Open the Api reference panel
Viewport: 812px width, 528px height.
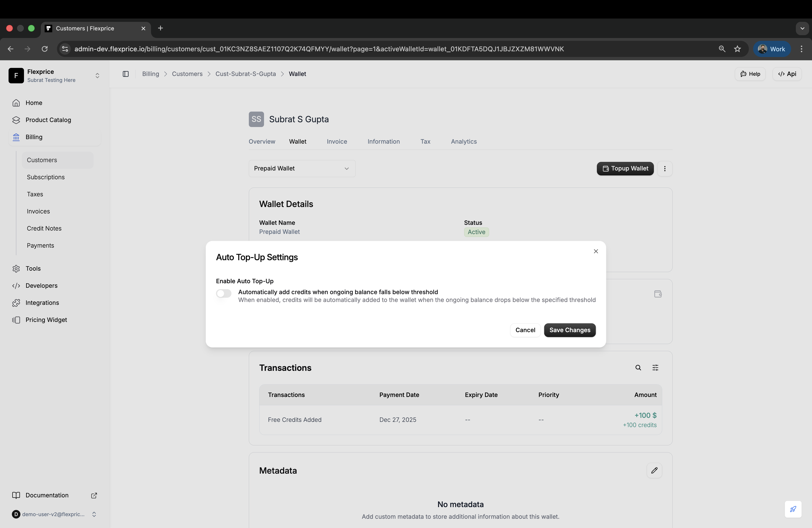(x=787, y=74)
